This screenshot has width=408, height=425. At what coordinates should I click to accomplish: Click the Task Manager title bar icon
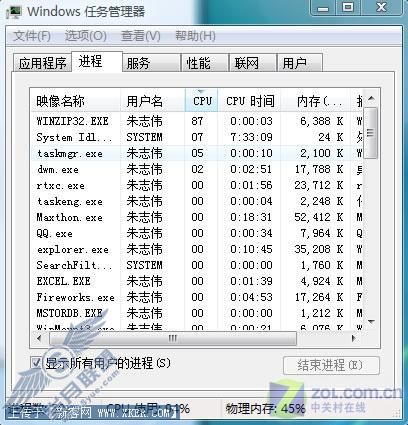click(x=14, y=12)
